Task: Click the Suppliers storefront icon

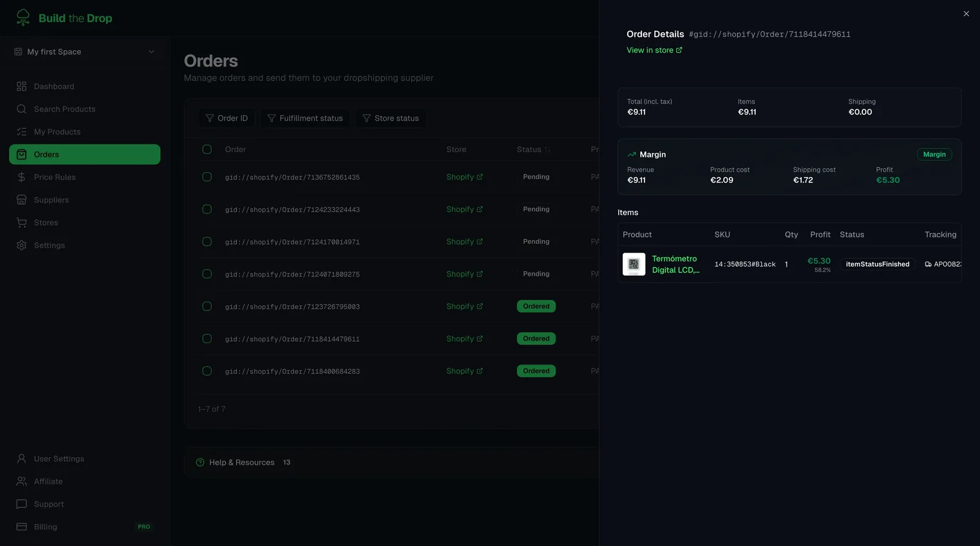Action: click(x=21, y=200)
